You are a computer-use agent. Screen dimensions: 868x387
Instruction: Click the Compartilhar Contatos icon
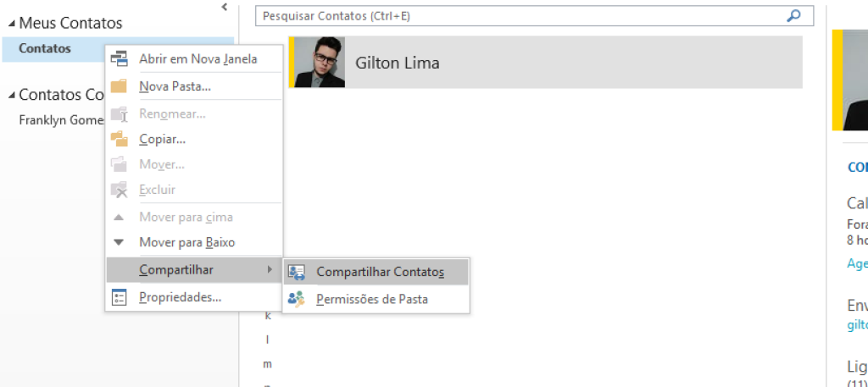tap(296, 273)
